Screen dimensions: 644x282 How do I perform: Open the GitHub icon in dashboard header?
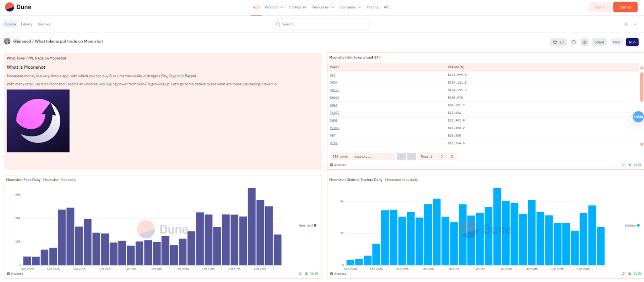click(x=574, y=42)
